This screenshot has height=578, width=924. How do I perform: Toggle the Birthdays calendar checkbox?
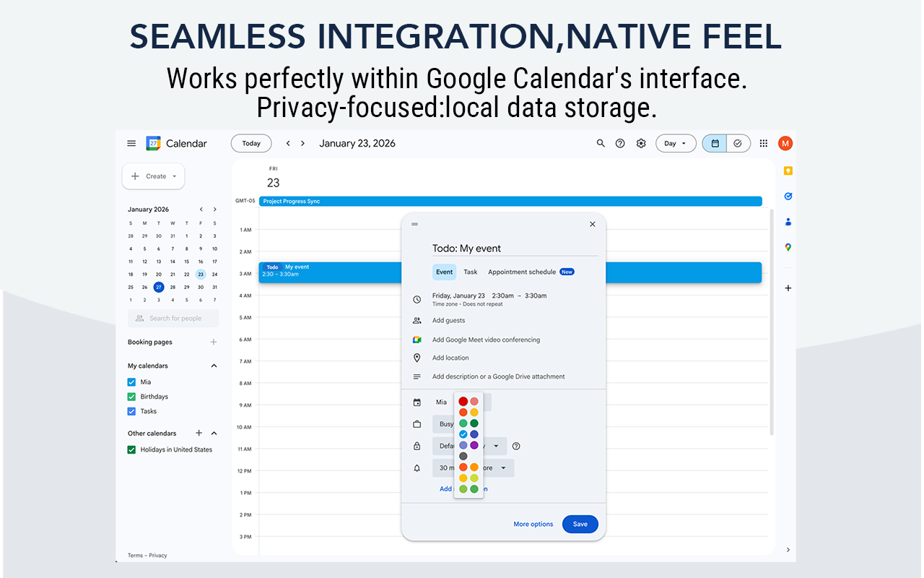131,397
